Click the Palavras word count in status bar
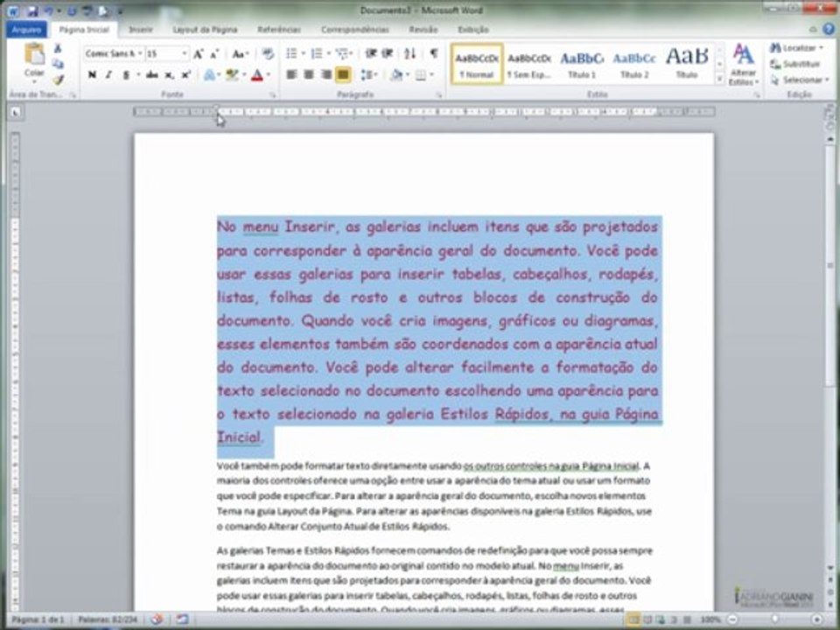This screenshot has height=630, width=840. [x=107, y=619]
